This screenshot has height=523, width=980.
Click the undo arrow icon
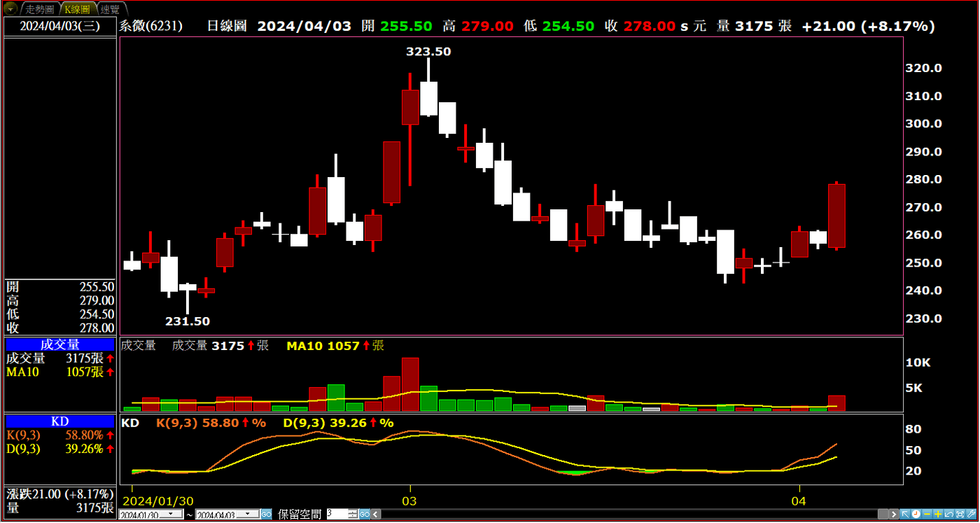[x=948, y=514]
